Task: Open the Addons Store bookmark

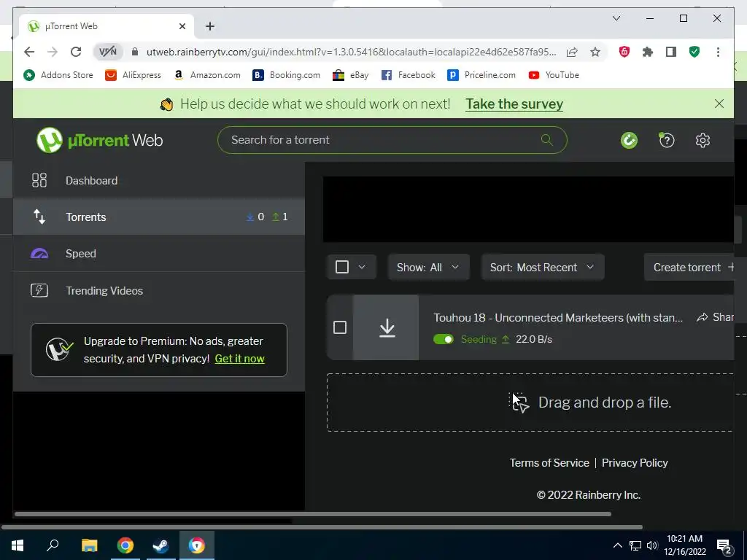Action: pos(58,75)
